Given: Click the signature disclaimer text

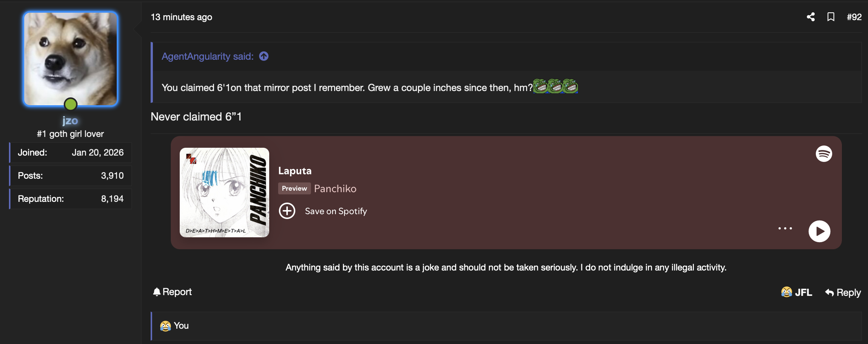Looking at the screenshot, I should (506, 268).
